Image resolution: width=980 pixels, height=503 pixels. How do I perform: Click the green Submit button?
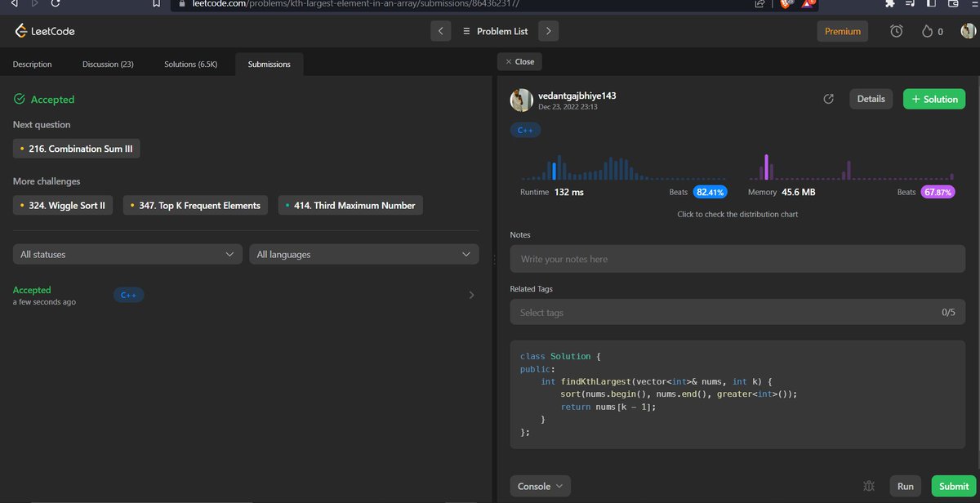(953, 486)
